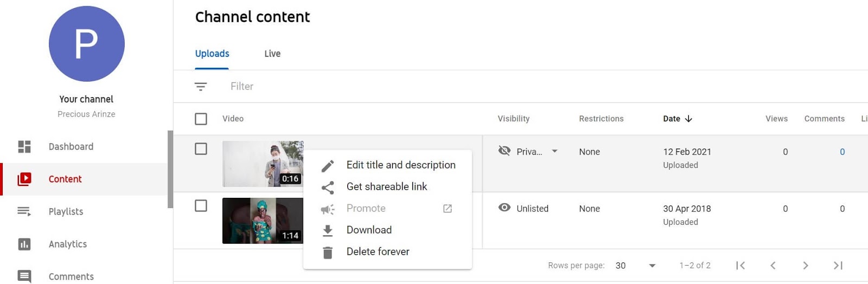
Task: Open Playlists in the sidebar
Action: click(66, 211)
